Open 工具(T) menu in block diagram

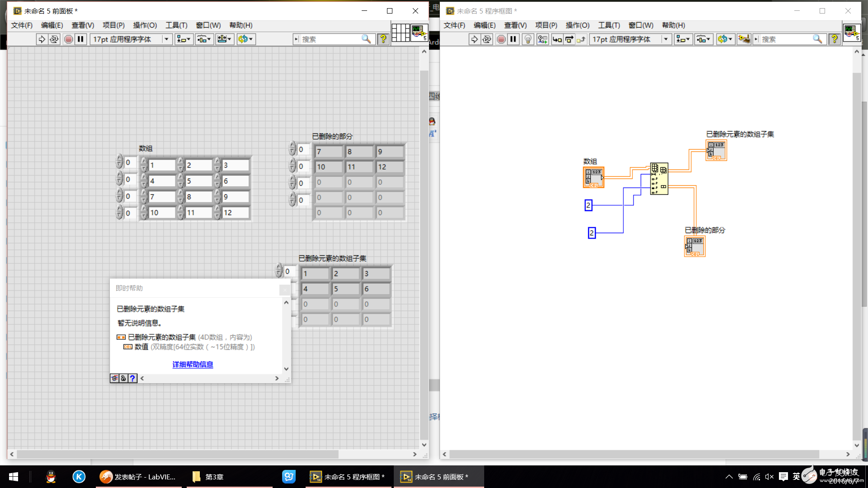[609, 25]
